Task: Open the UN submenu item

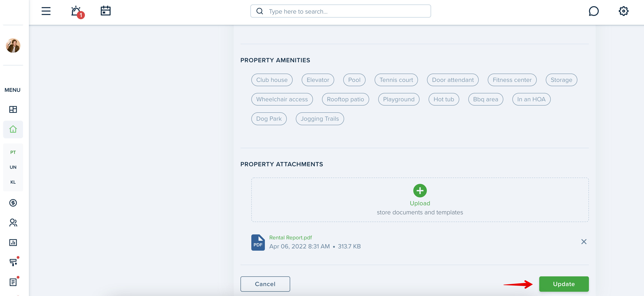Action: [13, 167]
